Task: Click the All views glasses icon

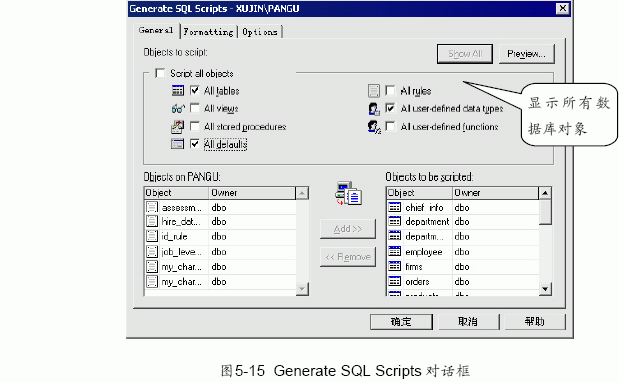Action: (x=178, y=108)
